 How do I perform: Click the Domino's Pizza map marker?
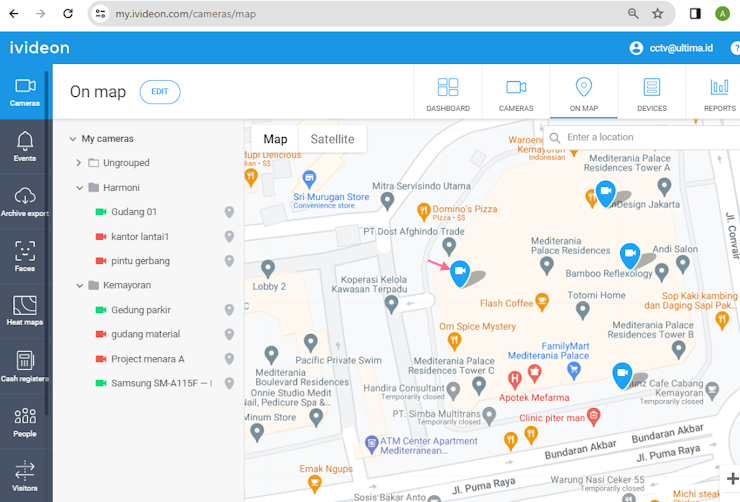[x=423, y=212]
